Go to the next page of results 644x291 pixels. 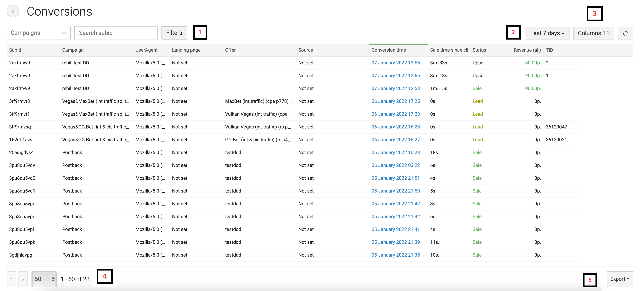click(x=23, y=279)
